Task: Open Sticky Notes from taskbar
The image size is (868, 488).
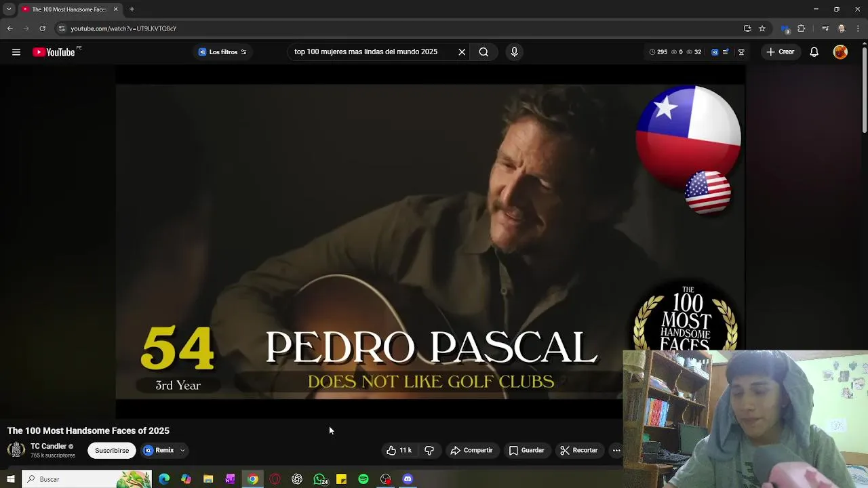Action: pyautogui.click(x=341, y=479)
